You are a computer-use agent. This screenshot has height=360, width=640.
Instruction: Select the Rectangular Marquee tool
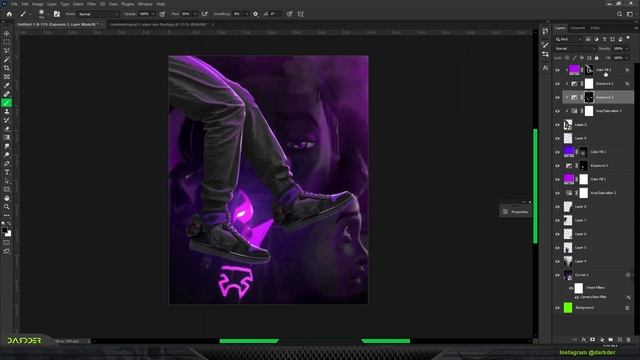7,42
